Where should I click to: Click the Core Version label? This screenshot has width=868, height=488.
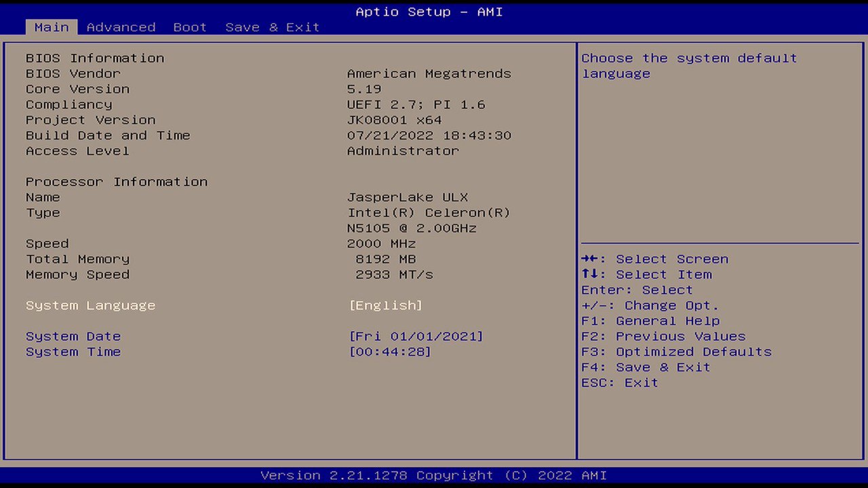click(77, 89)
